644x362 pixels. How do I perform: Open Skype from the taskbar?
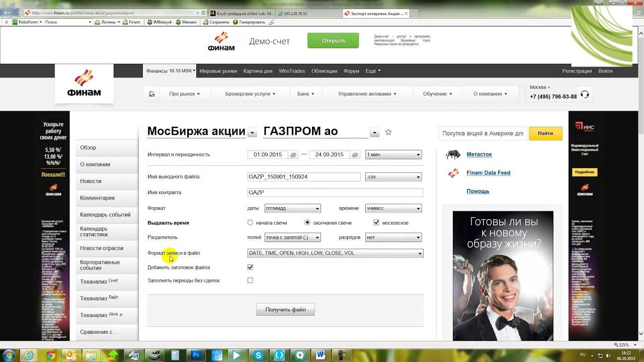click(259, 355)
